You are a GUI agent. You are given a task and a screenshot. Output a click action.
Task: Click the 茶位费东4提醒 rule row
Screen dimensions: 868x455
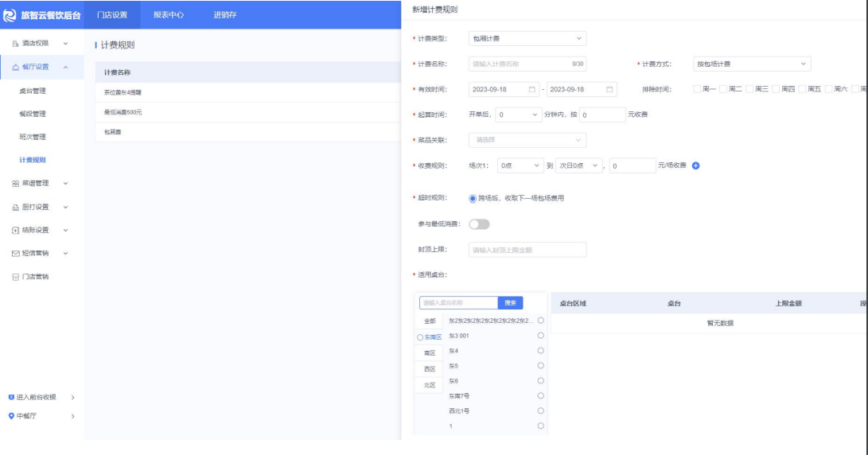coord(248,92)
